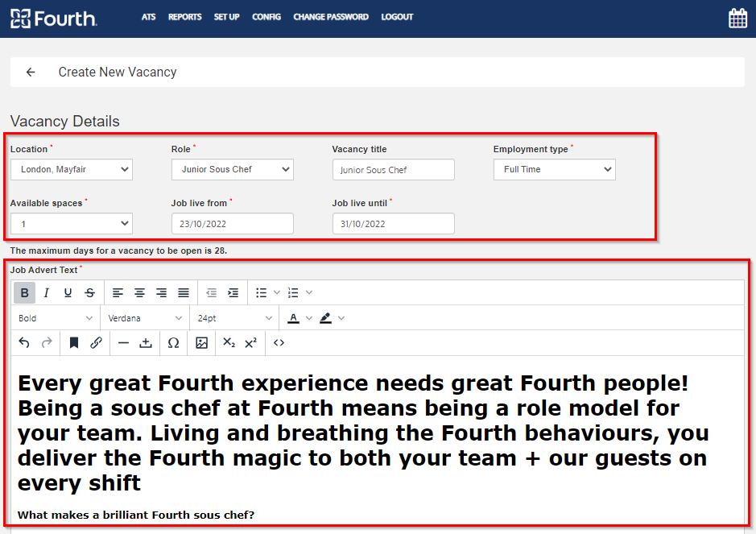Apply text color with A icon
This screenshot has width=756, height=534.
pyautogui.click(x=293, y=318)
